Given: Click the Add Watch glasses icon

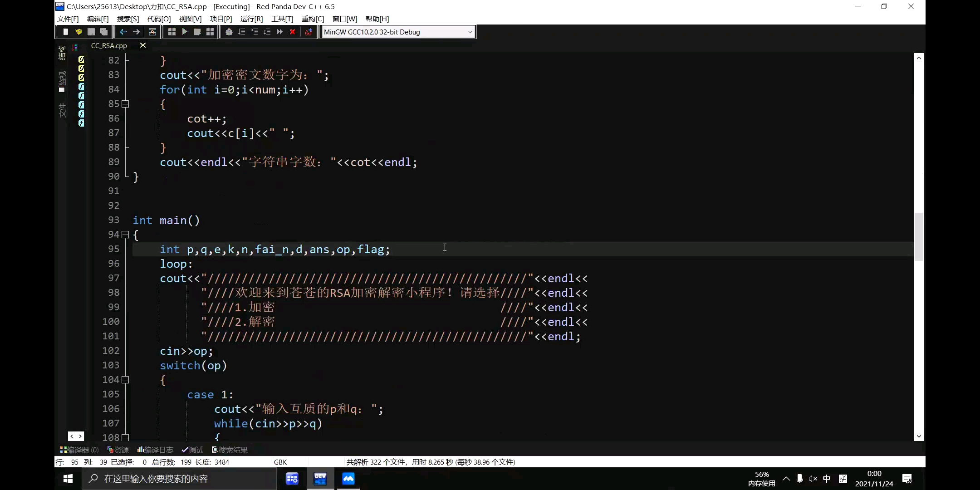Looking at the screenshot, I should click(x=309, y=32).
